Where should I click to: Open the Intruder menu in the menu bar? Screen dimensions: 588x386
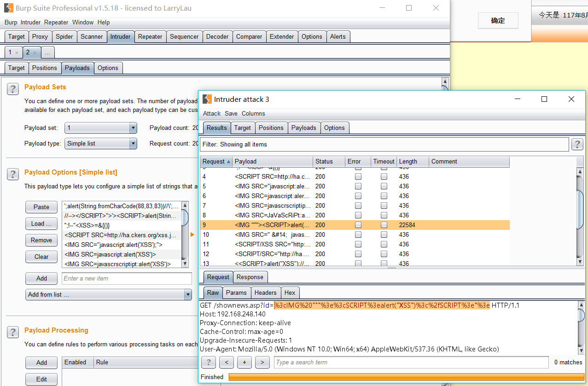[x=30, y=22]
